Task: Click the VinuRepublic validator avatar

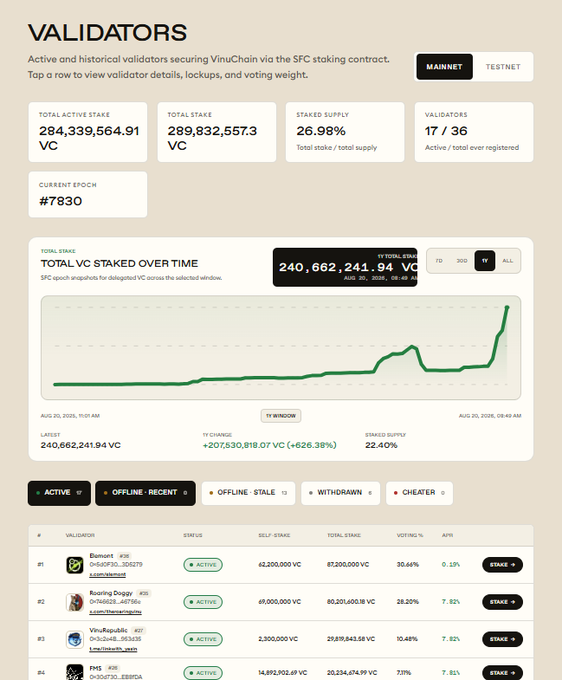Action: [x=75, y=639]
